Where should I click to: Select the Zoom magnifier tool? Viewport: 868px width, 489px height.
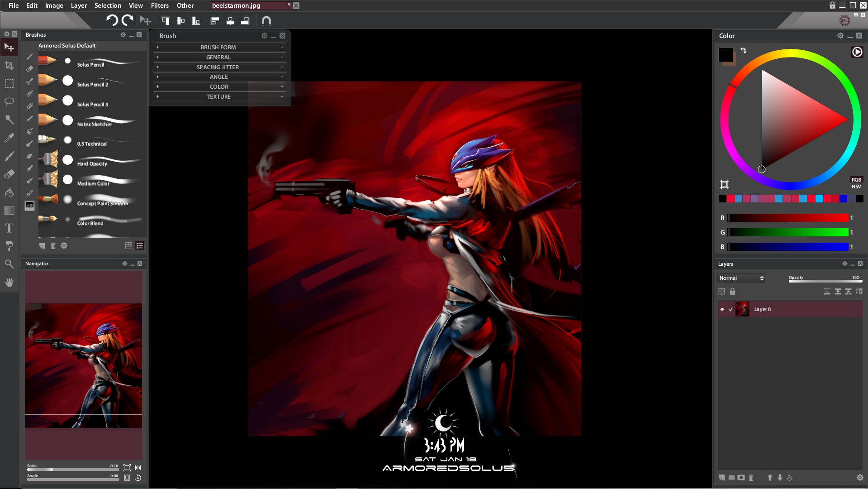[9, 264]
